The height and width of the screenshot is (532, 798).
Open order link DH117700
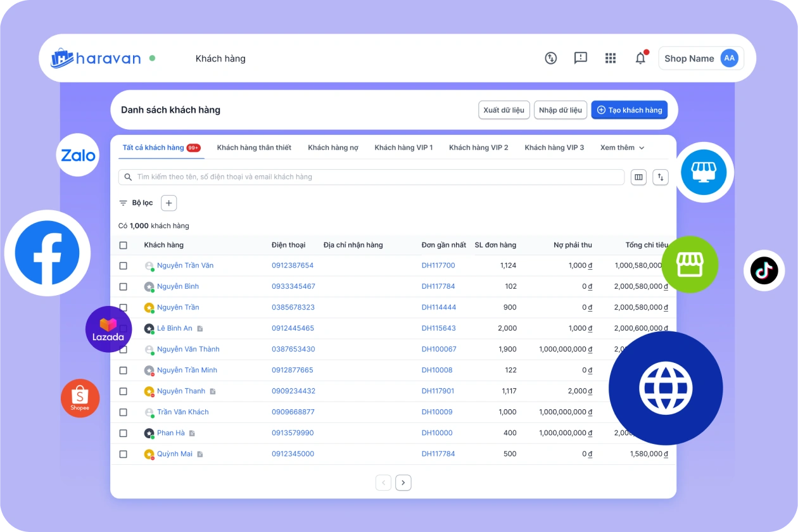(x=438, y=265)
